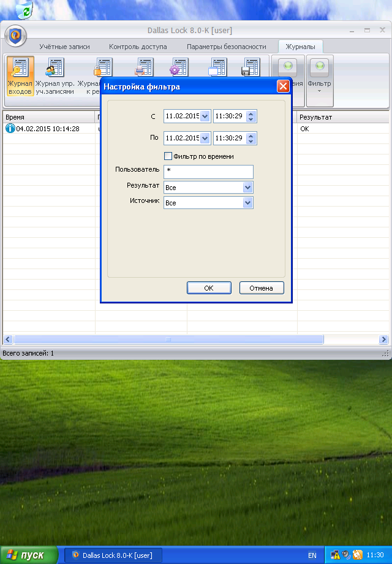Click the Результат column header
The image size is (392, 564).
343,117
